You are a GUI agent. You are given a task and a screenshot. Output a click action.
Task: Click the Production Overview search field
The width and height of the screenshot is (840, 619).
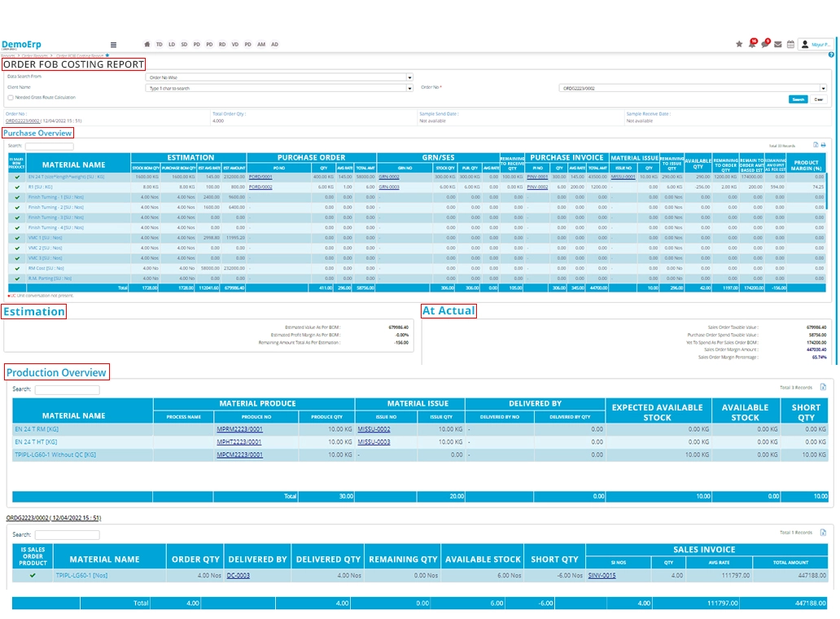[67, 390]
